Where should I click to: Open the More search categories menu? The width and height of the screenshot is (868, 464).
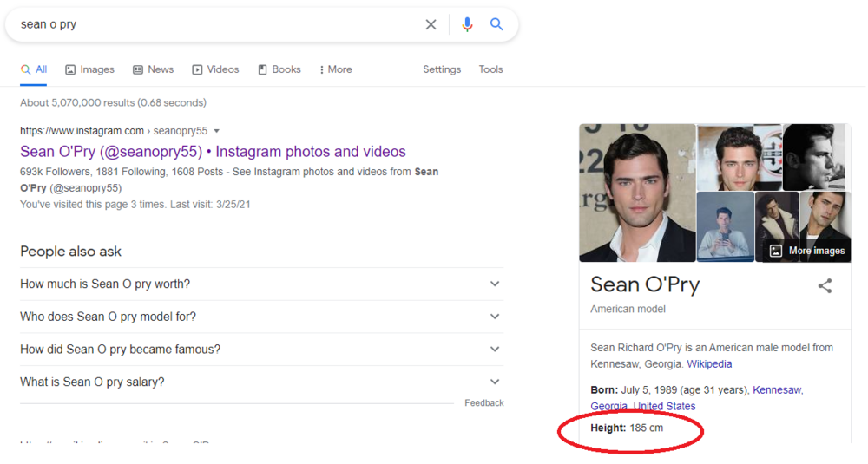point(335,69)
